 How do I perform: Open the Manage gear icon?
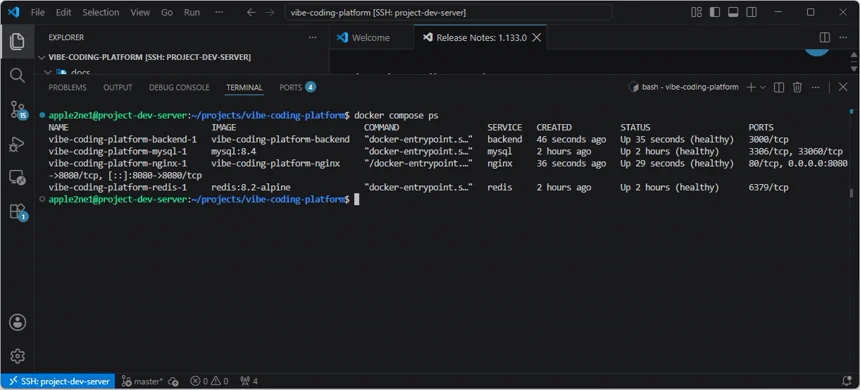[x=17, y=356]
